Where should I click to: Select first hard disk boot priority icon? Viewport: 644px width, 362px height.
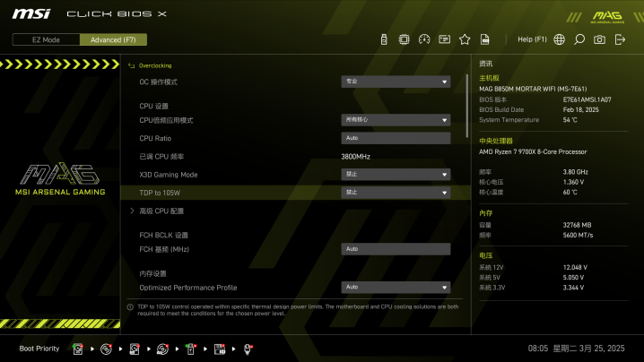tap(78, 349)
